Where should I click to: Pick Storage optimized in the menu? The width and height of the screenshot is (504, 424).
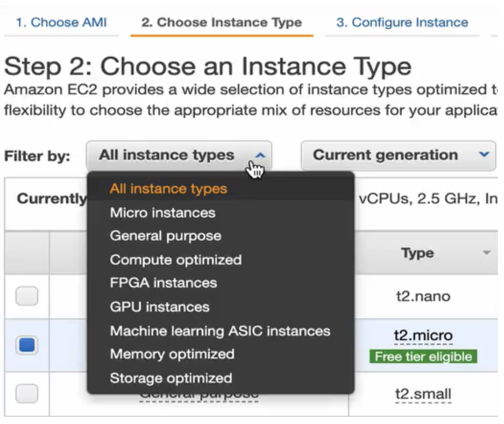click(x=171, y=378)
